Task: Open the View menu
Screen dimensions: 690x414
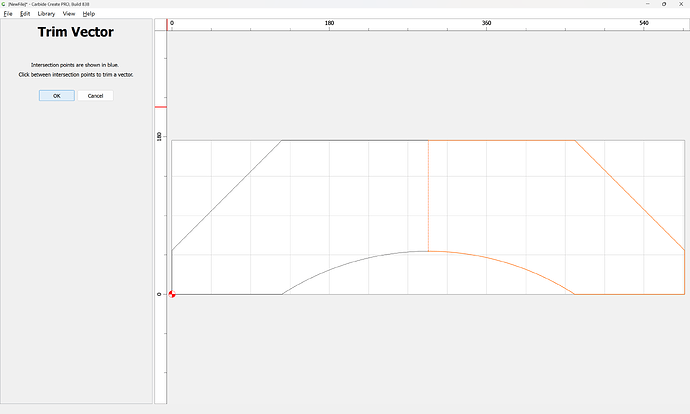Action: (69, 14)
